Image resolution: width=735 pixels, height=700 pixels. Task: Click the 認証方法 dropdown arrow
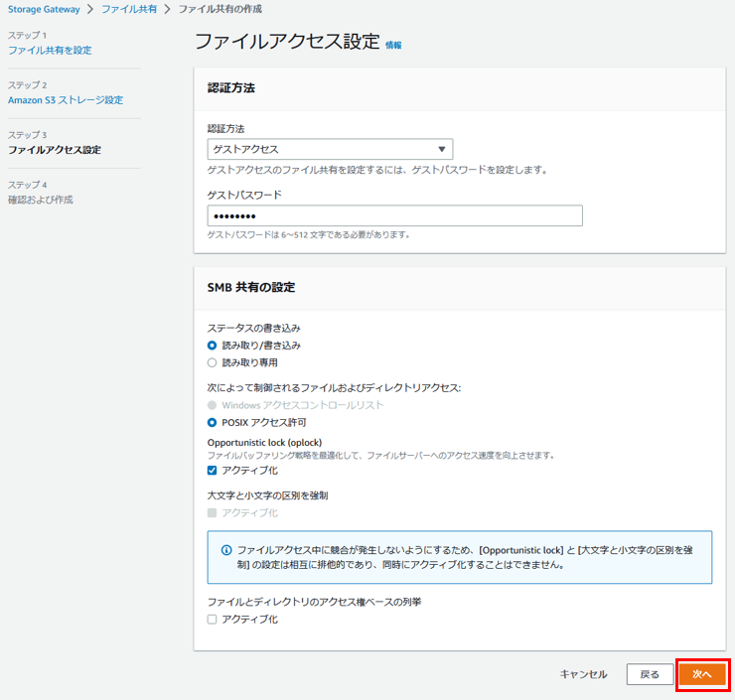[441, 150]
